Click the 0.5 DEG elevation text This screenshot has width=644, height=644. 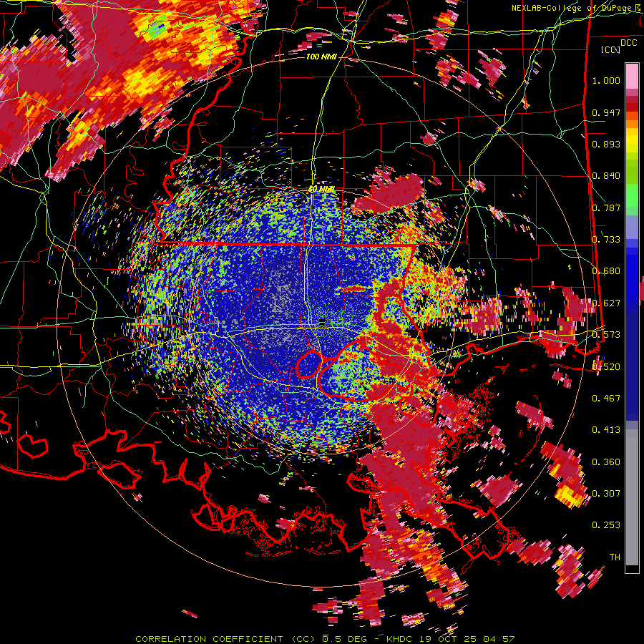345,639
